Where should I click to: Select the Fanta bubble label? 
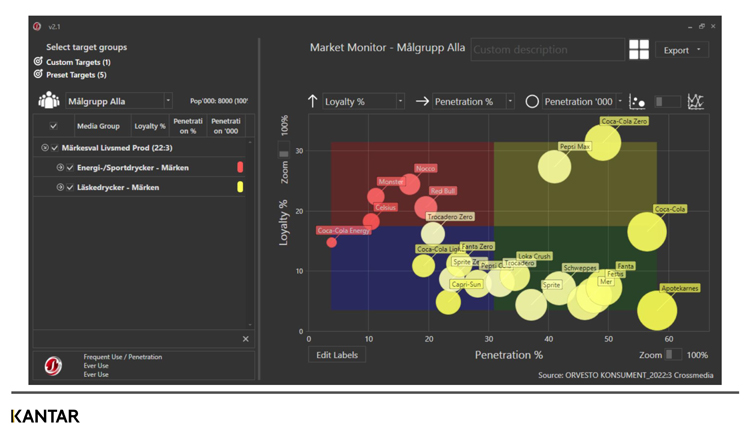[x=625, y=266]
